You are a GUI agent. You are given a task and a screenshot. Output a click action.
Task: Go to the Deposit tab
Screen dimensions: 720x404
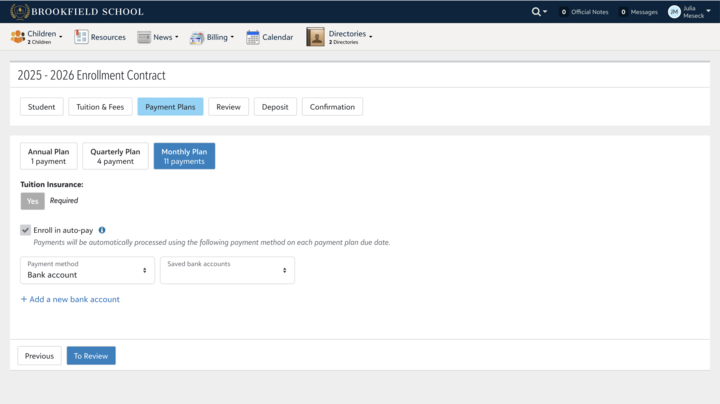point(275,107)
